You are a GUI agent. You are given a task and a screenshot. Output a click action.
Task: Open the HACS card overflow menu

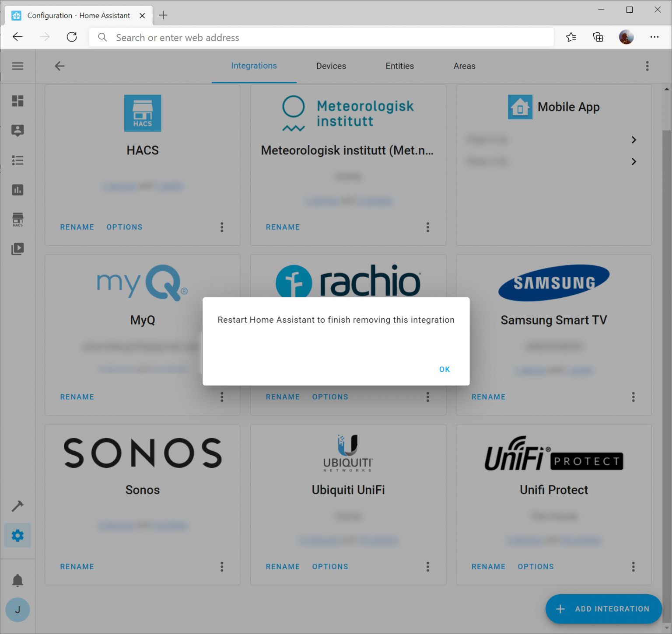[222, 227]
